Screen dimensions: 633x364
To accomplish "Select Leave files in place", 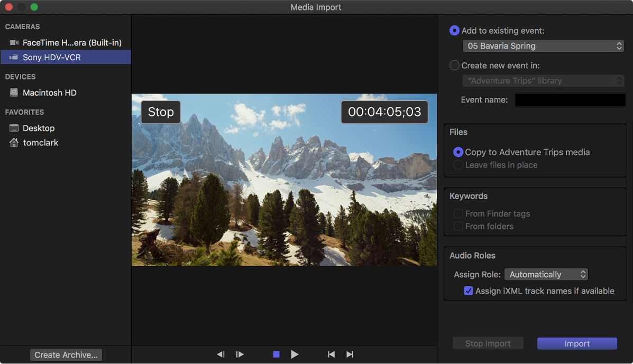I will [x=457, y=165].
